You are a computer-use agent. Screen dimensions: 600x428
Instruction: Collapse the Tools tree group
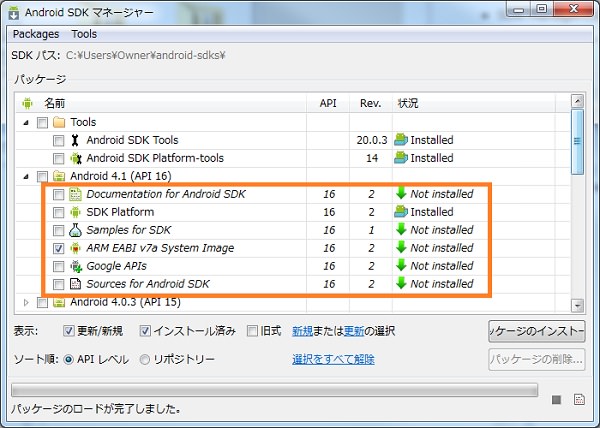[x=26, y=123]
